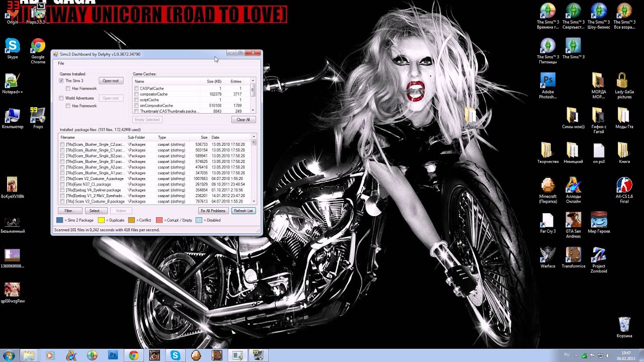Check World Adventures checkbox

(61, 98)
